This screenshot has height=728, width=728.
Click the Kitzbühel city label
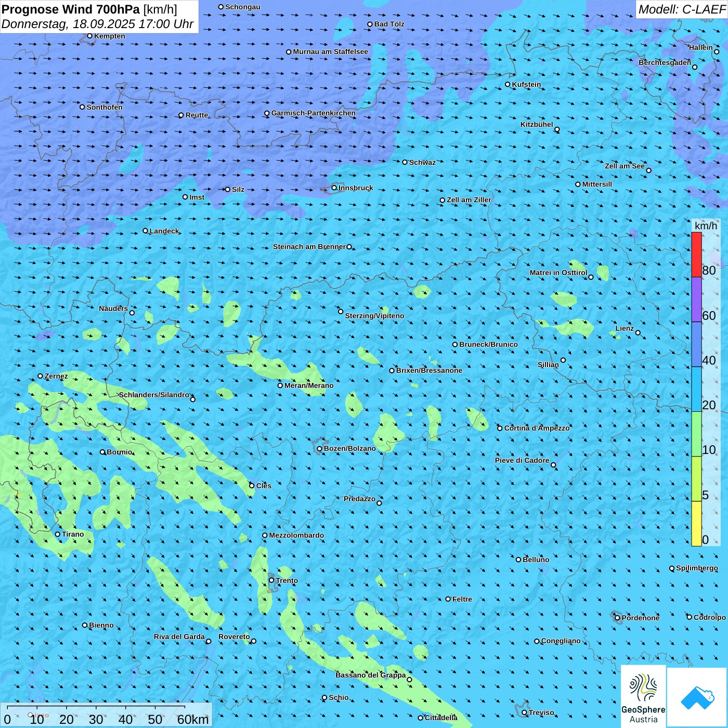tap(537, 124)
